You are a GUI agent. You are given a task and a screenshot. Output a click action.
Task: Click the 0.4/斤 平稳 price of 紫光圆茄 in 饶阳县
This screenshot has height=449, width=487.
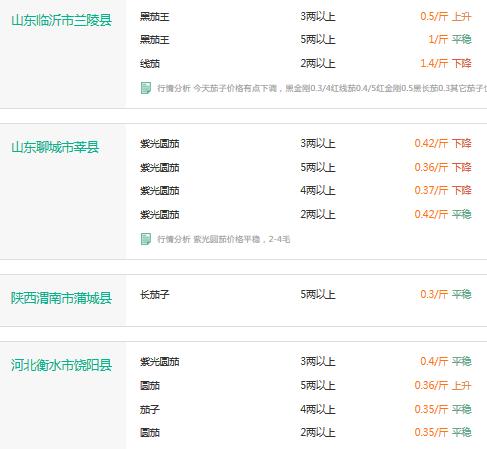point(446,362)
